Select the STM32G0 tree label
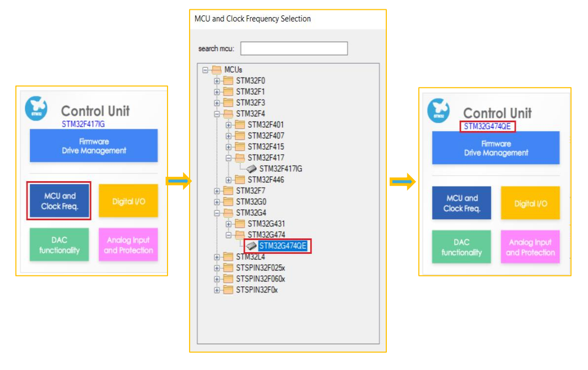Viewport: 588px width, 370px height. [251, 202]
